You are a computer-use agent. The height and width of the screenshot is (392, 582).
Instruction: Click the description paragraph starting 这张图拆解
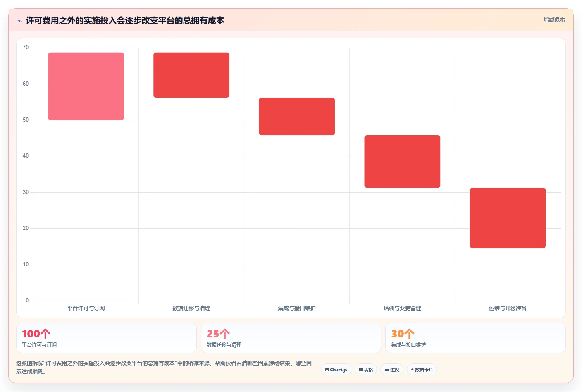[164, 367]
